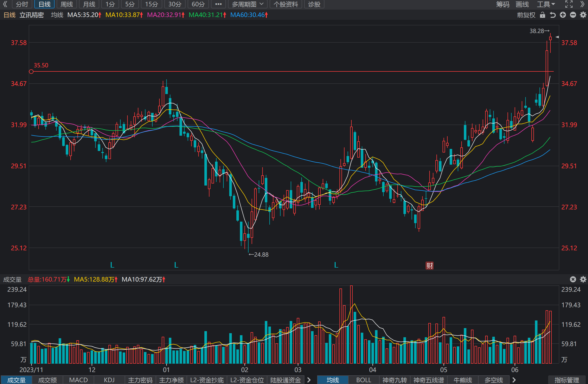Open 诊股 stock diagnosis

click(x=314, y=4)
